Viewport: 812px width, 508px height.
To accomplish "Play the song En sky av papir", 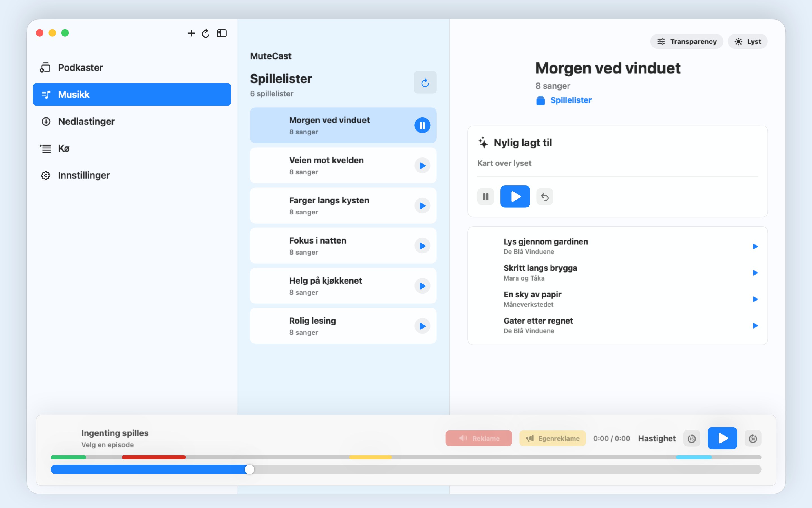I will tap(755, 299).
